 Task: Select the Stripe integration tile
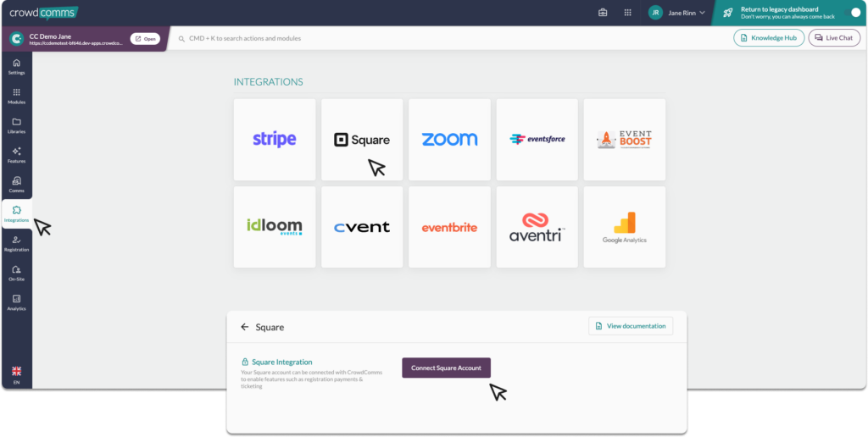(275, 140)
